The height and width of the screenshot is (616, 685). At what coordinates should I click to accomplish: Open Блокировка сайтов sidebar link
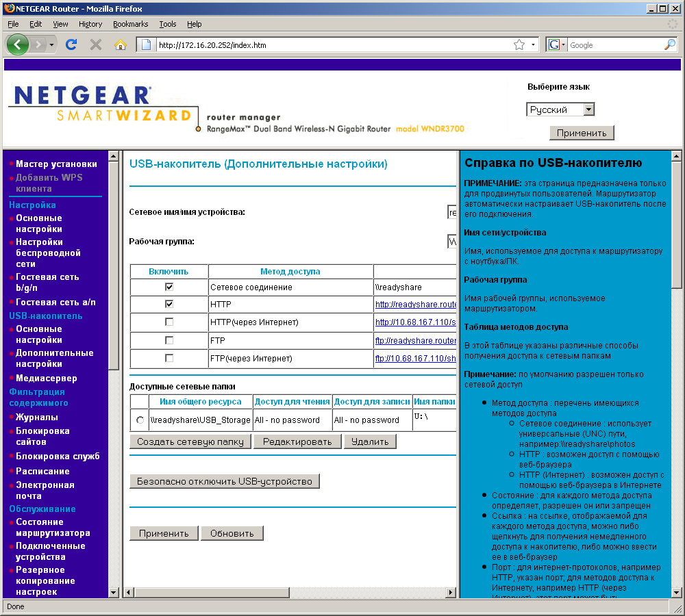tap(42, 437)
